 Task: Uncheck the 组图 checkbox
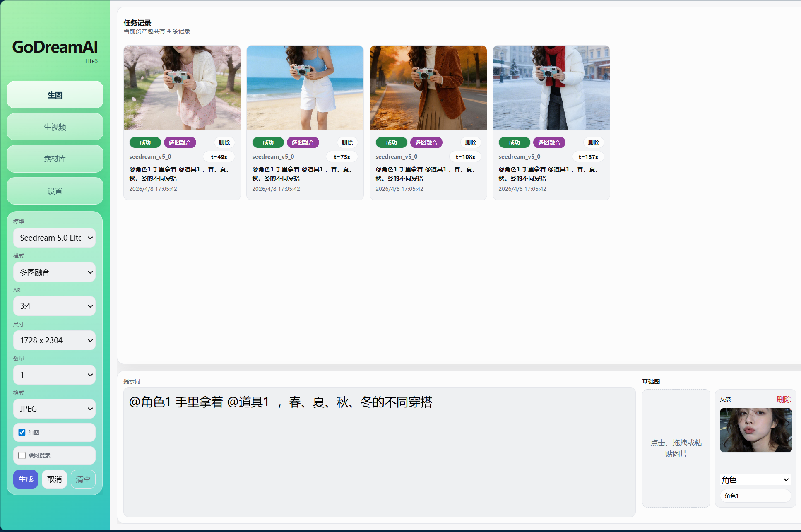tap(22, 433)
